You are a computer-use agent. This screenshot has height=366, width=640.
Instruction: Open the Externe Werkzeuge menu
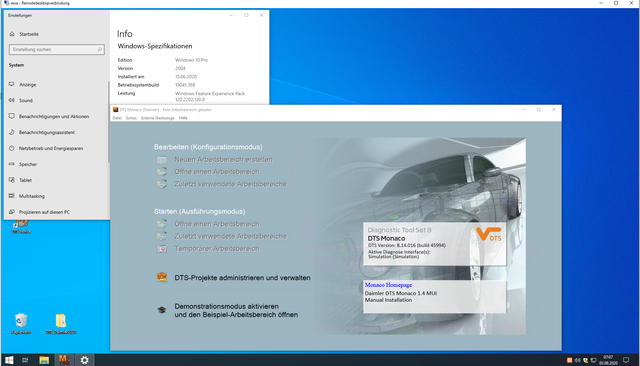(158, 118)
